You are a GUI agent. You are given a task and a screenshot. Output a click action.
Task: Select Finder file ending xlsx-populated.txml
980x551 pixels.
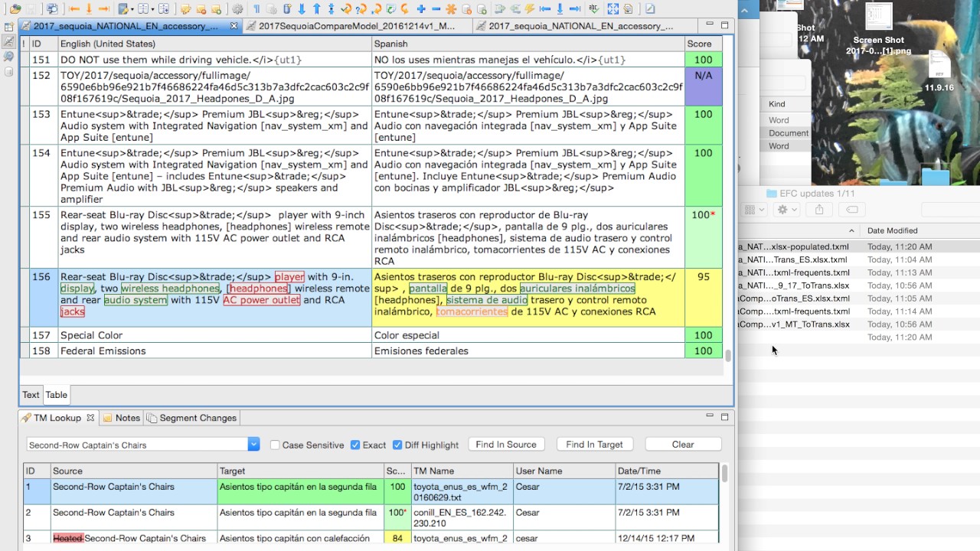(859, 247)
